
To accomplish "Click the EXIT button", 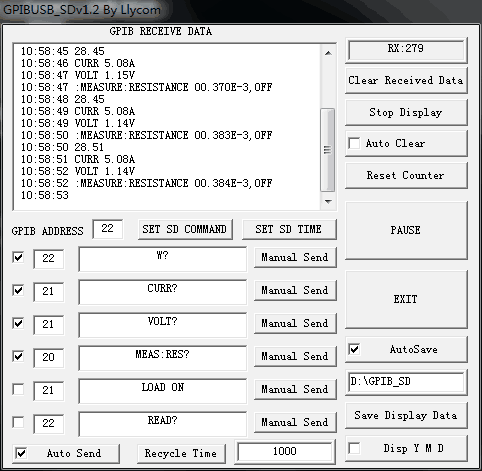I will pos(406,299).
